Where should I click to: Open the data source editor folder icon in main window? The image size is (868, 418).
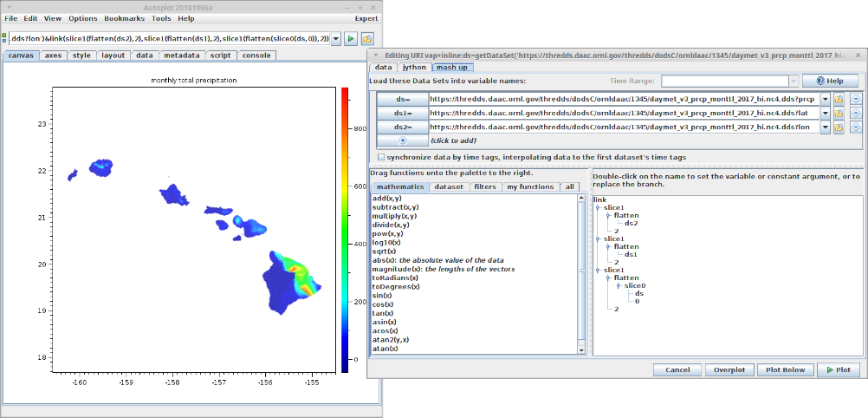click(x=367, y=39)
